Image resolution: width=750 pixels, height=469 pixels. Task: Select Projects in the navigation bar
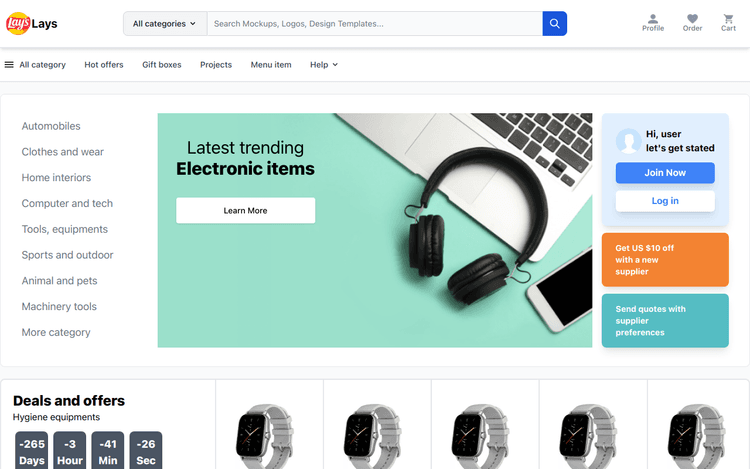(x=216, y=65)
